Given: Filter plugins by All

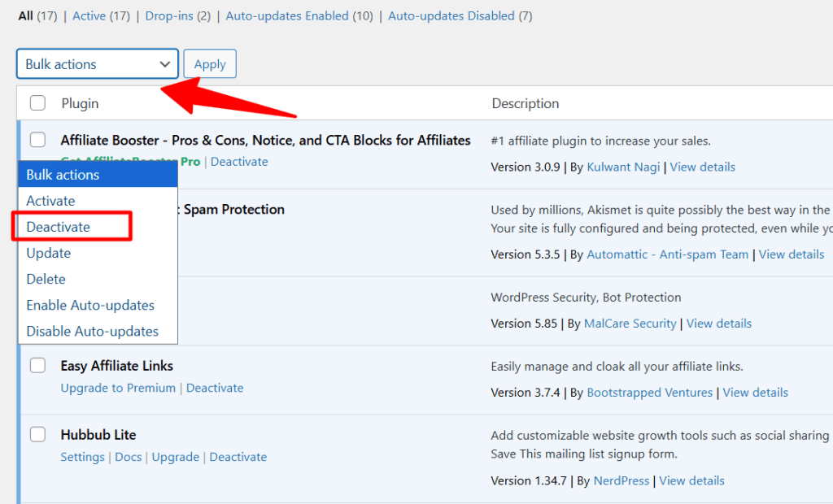Looking at the screenshot, I should 25,16.
